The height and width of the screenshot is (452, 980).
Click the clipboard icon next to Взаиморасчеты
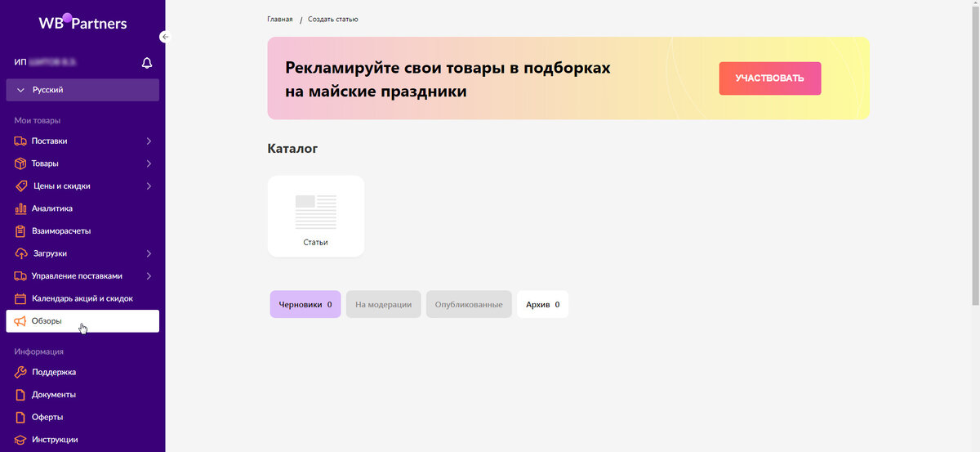click(x=20, y=231)
